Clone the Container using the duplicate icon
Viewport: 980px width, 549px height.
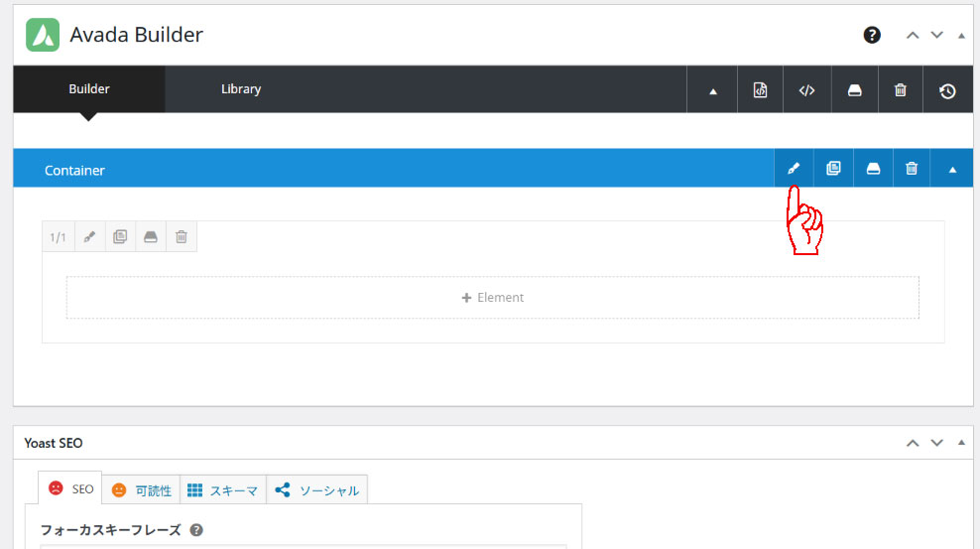833,169
